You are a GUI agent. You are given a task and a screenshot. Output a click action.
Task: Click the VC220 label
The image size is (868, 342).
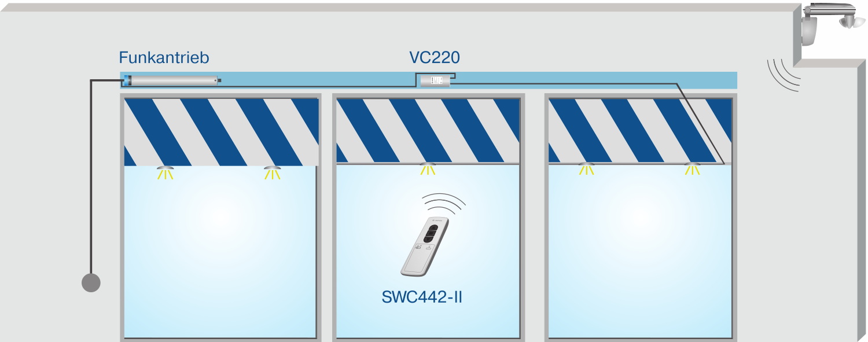(435, 58)
